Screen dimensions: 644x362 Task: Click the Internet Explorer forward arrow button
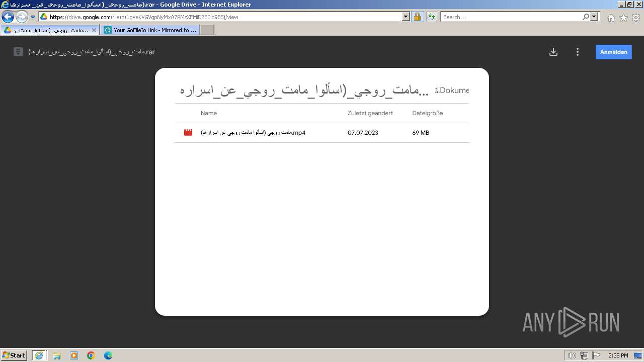pyautogui.click(x=22, y=17)
